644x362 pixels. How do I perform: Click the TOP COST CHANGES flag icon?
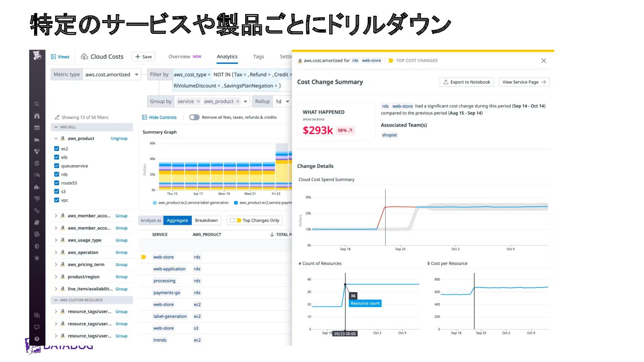click(x=391, y=60)
